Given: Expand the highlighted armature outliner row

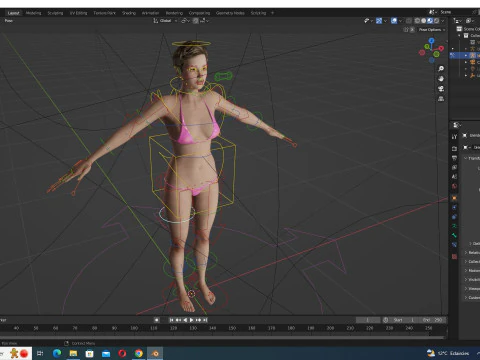Looking at the screenshot, I should click(x=466, y=55).
